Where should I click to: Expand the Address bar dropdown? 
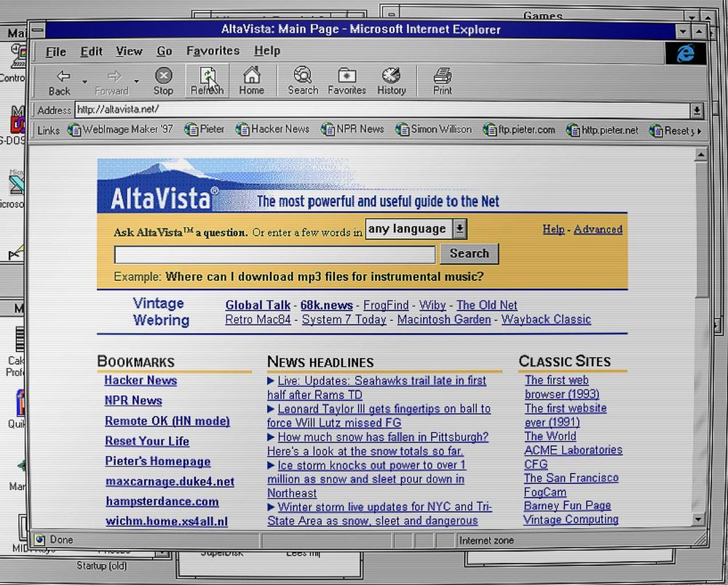tap(697, 111)
